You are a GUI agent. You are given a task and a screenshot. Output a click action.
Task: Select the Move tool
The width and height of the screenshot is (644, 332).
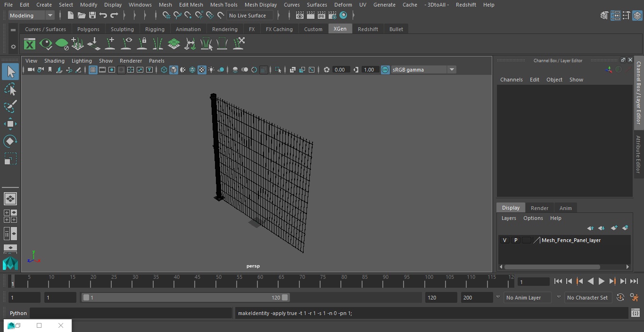click(10, 124)
